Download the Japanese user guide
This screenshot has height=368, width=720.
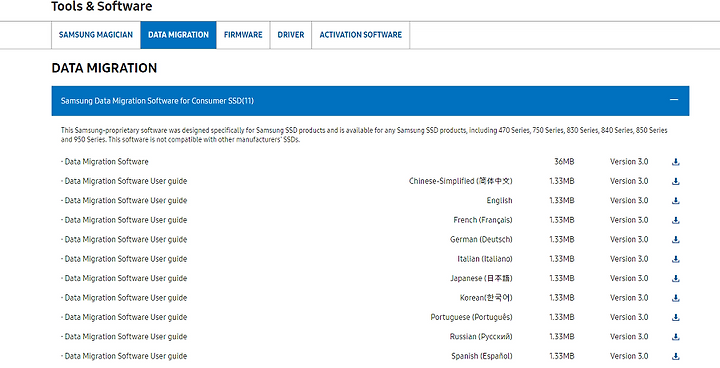[675, 278]
